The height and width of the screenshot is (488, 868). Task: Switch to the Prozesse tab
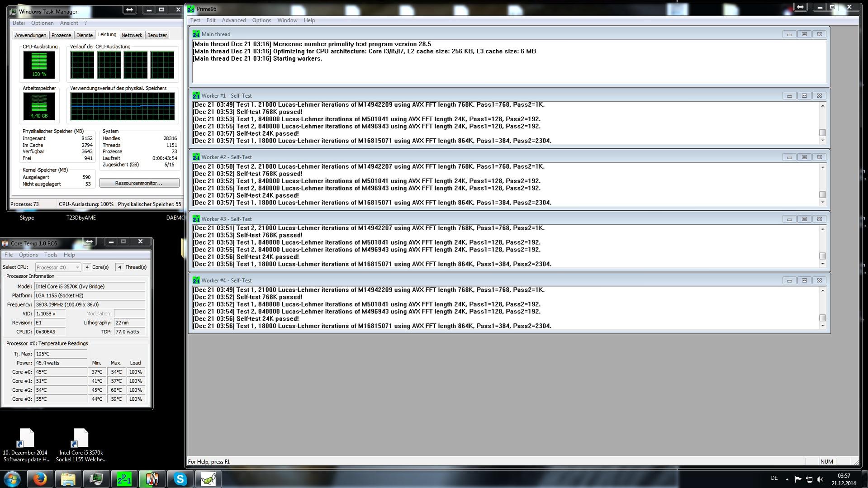(61, 35)
